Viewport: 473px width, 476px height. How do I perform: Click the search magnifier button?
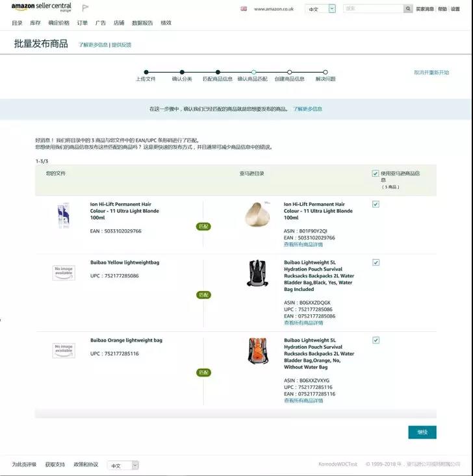(x=407, y=9)
